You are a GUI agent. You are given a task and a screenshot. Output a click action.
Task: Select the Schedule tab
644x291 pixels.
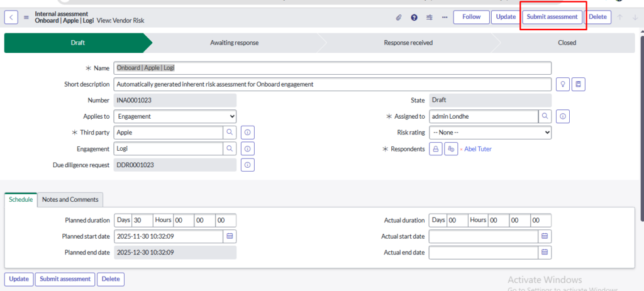[21, 199]
